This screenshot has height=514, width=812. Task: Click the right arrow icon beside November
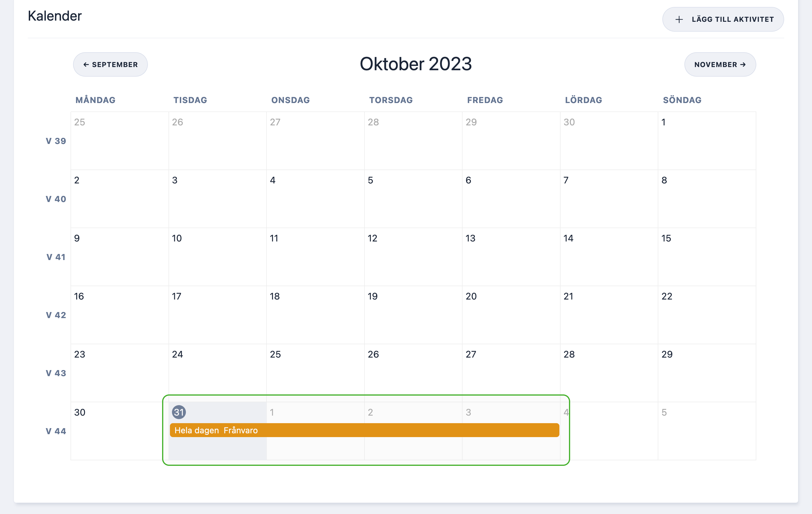tap(743, 64)
